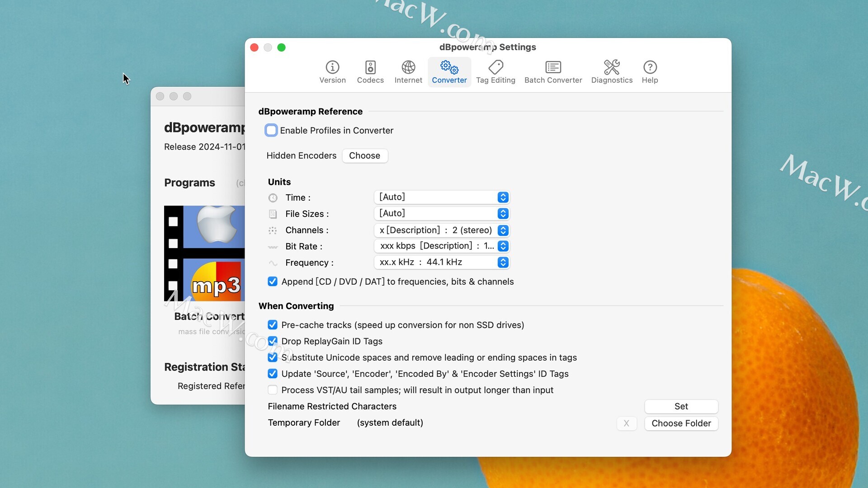Toggle Drop ReplayGain ID Tags checkbox
This screenshot has width=868, height=488.
tap(273, 341)
